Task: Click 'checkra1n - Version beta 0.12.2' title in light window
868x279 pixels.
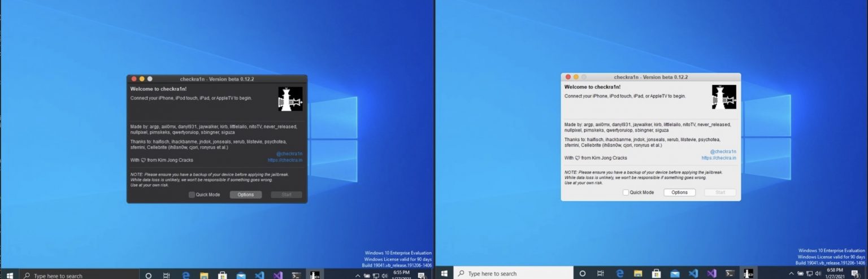Action: click(x=651, y=77)
